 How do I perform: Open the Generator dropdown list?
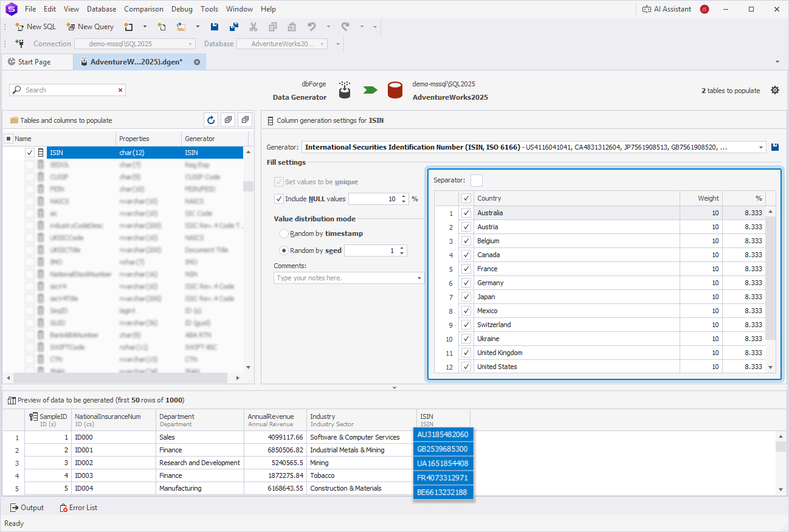pos(761,147)
